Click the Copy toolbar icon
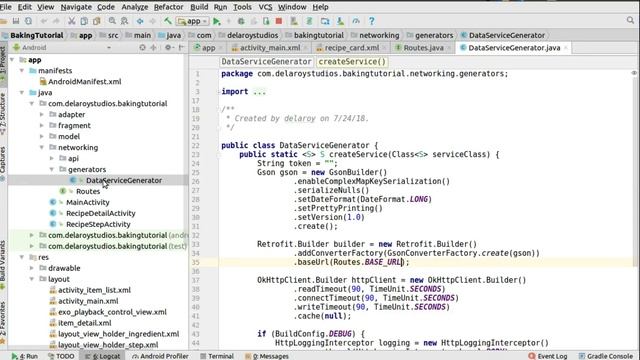Viewport: 640px width, 360px height. point(84,21)
